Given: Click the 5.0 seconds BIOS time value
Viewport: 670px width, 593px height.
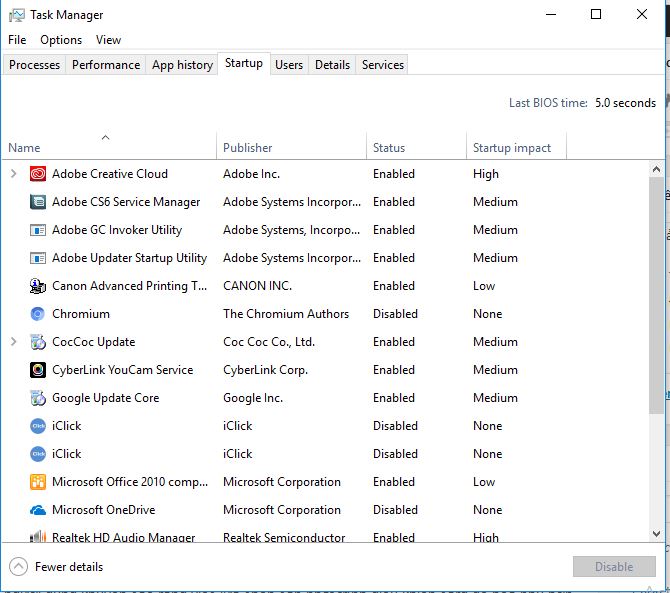Looking at the screenshot, I should (625, 103).
